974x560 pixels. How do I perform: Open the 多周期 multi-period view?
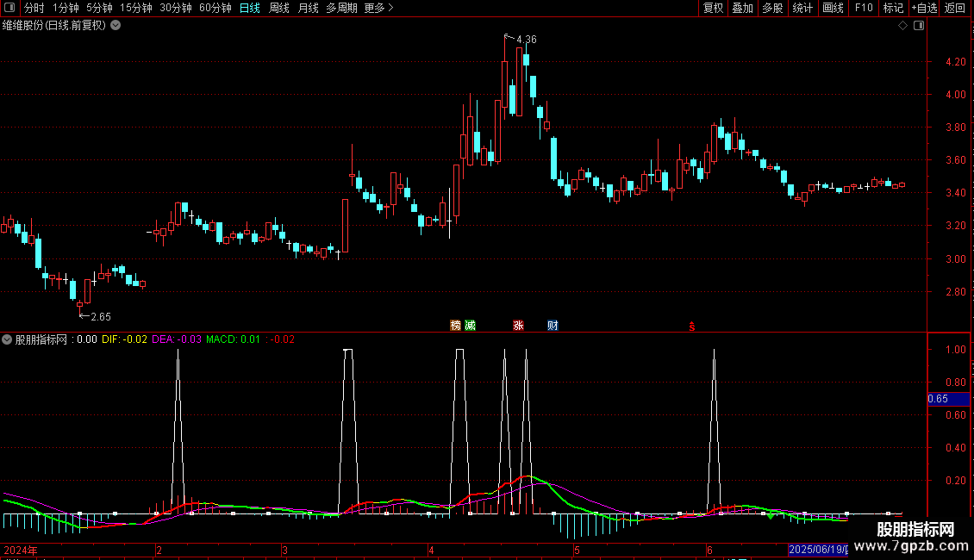pos(341,8)
